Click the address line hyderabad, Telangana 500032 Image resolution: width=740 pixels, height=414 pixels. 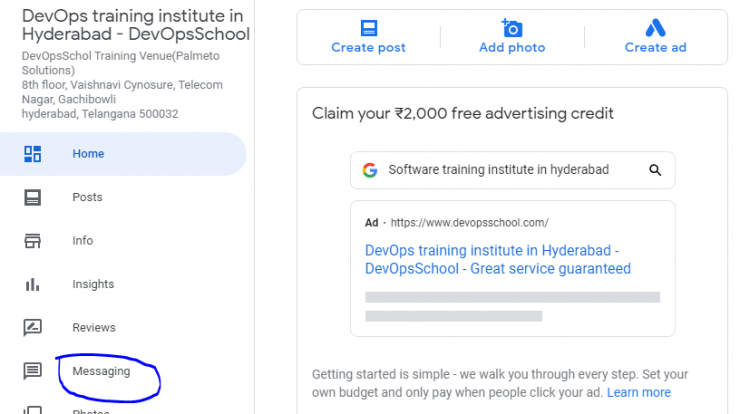(100, 114)
